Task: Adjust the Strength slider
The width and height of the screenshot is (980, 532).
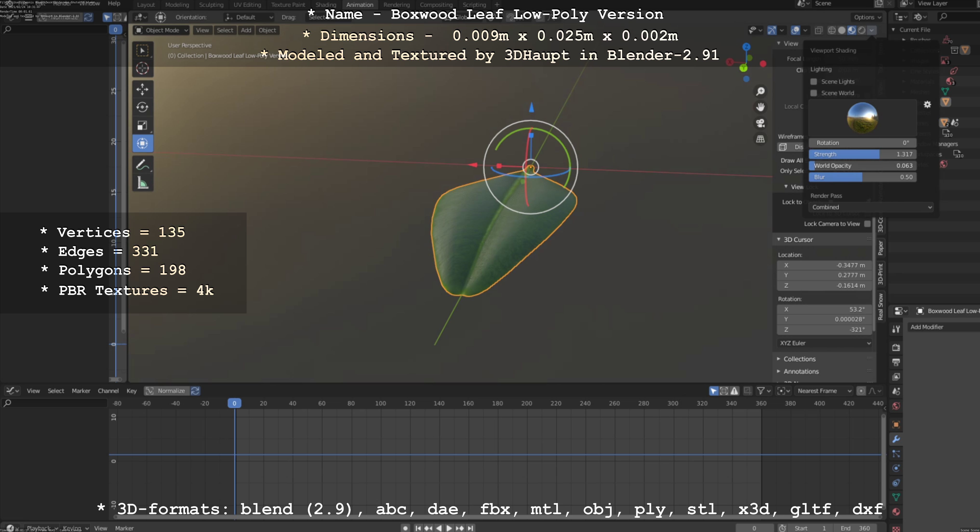Action: [x=862, y=154]
